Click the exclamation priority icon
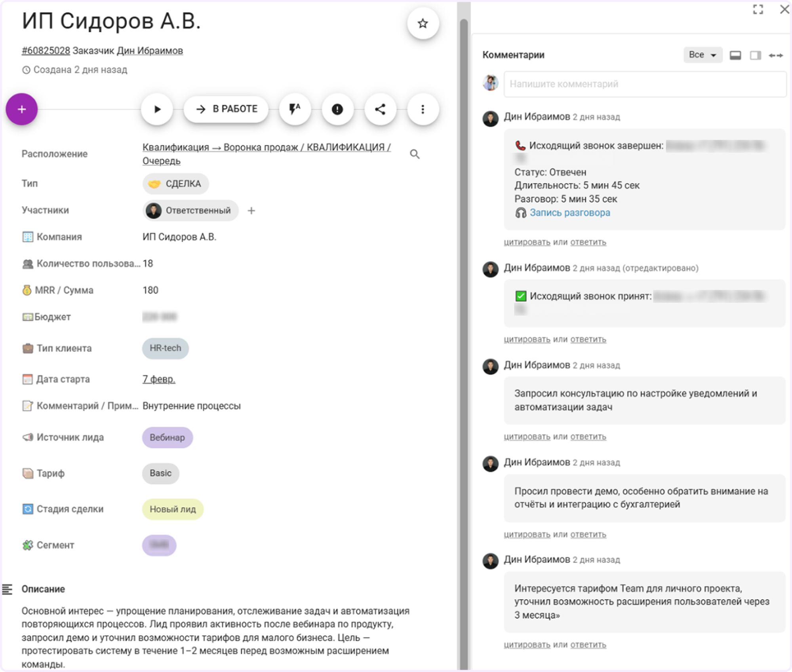 coord(337,109)
